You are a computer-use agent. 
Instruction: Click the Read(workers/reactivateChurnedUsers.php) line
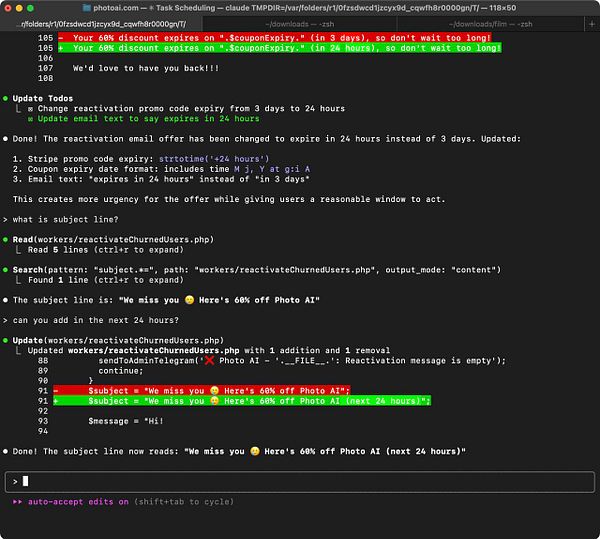(113, 239)
